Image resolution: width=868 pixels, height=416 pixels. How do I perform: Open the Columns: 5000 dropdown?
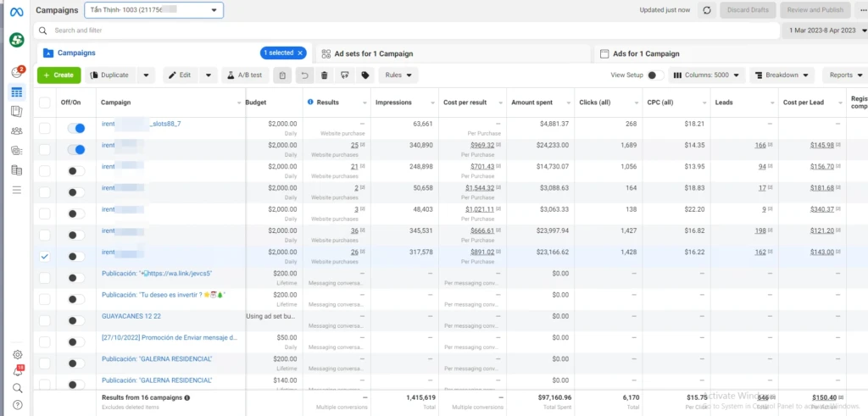(706, 75)
